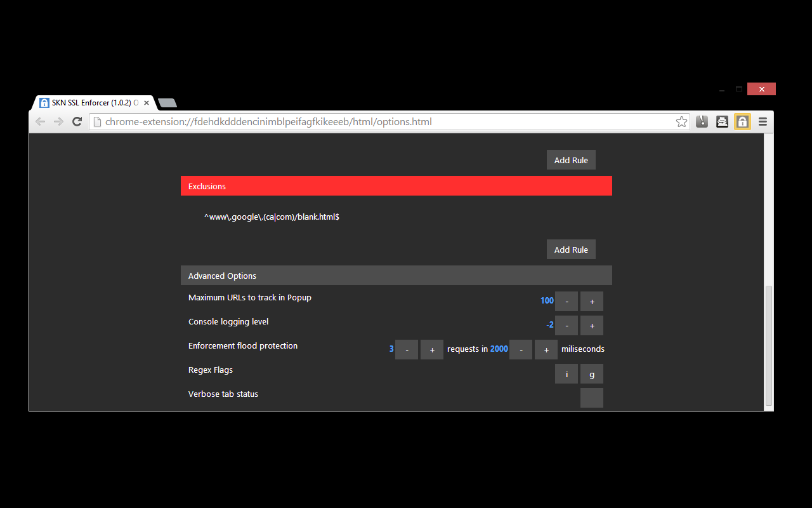
Task: Maximize the Chrome window
Action: 739,89
